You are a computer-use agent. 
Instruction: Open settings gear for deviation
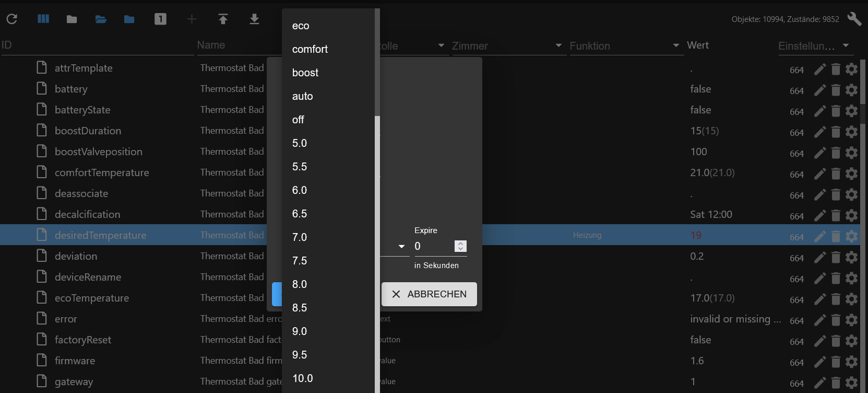click(x=851, y=257)
